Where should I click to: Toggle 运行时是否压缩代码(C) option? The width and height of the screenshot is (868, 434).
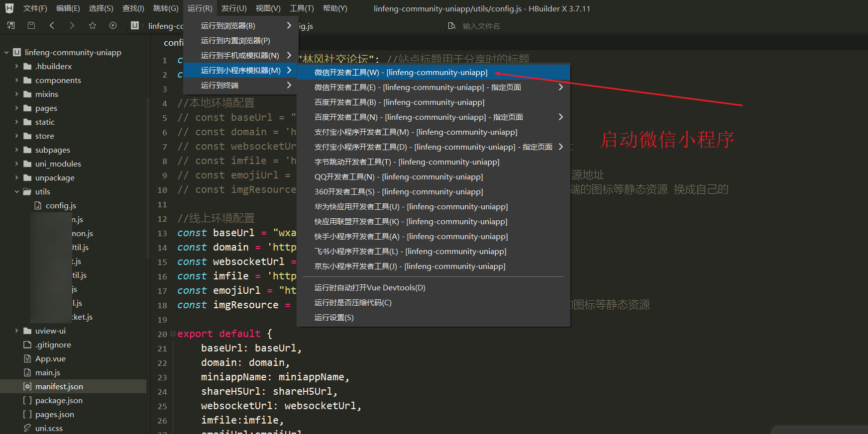[434, 302]
